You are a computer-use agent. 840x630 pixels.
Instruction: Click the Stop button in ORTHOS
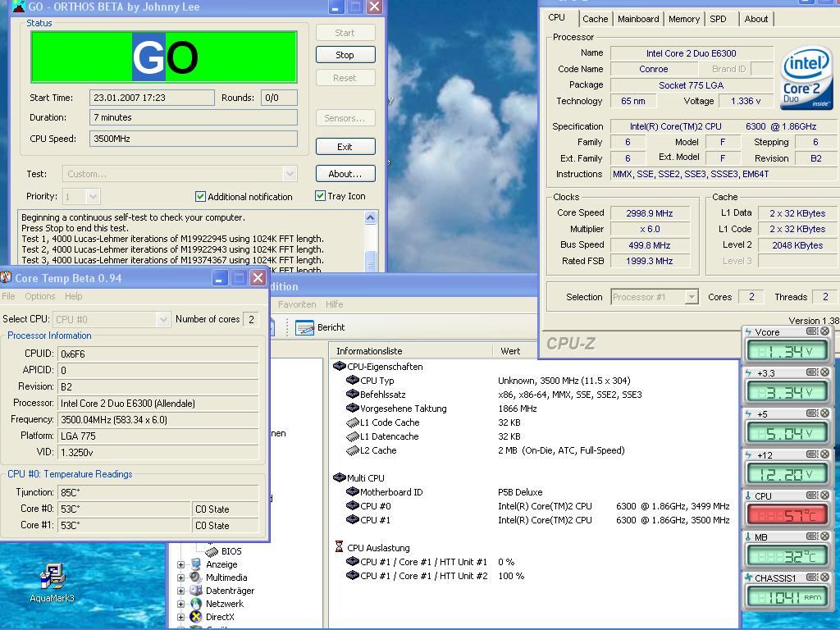tap(345, 55)
